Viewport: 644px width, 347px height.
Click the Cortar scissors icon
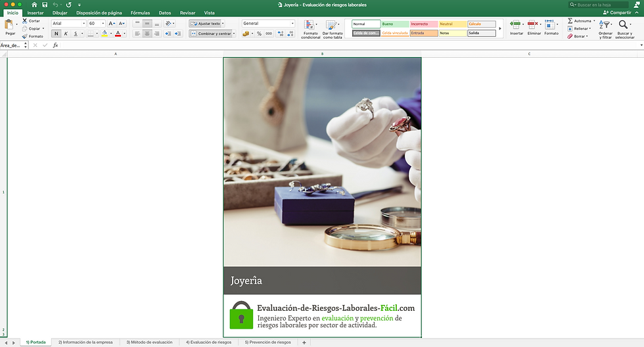coord(25,20)
